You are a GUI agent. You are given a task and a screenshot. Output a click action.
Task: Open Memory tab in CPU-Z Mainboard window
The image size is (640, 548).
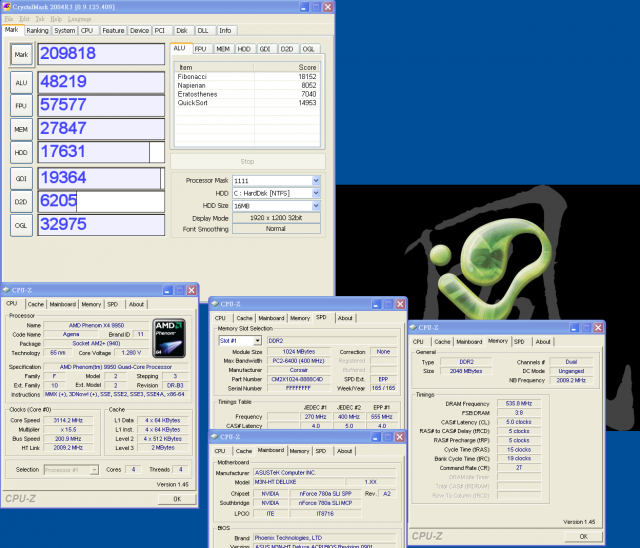pyautogui.click(x=299, y=451)
